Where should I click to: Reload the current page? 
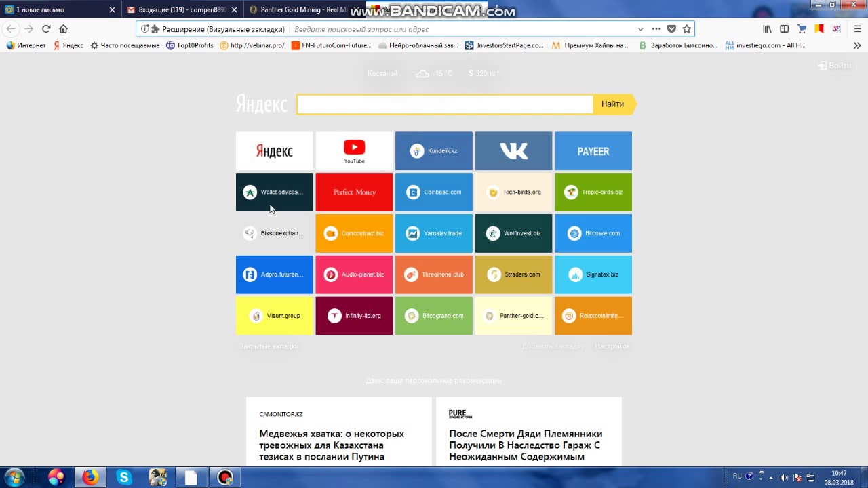pyautogui.click(x=46, y=28)
